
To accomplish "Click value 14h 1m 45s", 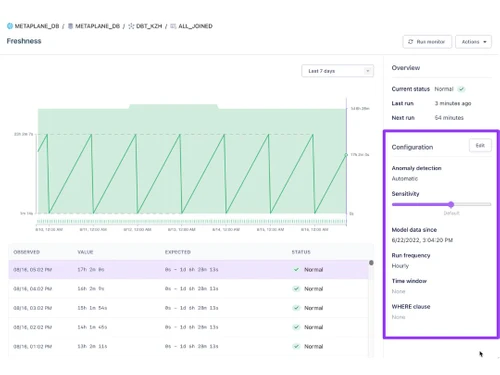I will pos(92,327).
